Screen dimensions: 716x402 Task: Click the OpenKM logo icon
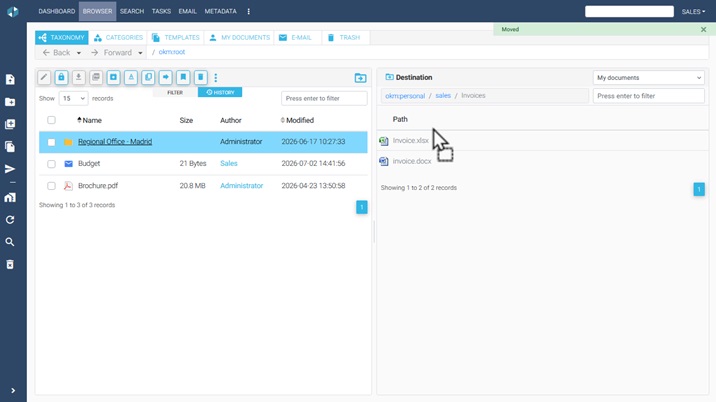(13, 11)
